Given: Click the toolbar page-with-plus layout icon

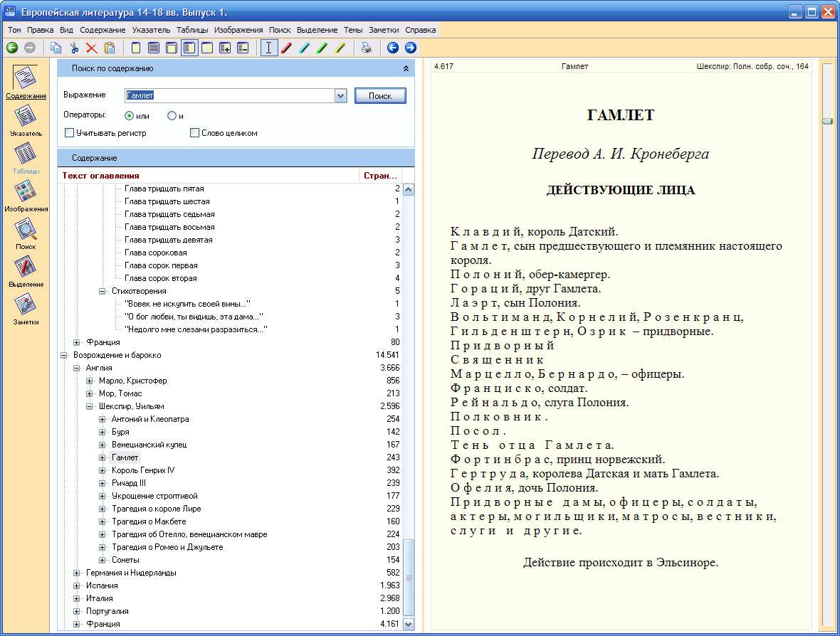Looking at the screenshot, I should tap(225, 48).
